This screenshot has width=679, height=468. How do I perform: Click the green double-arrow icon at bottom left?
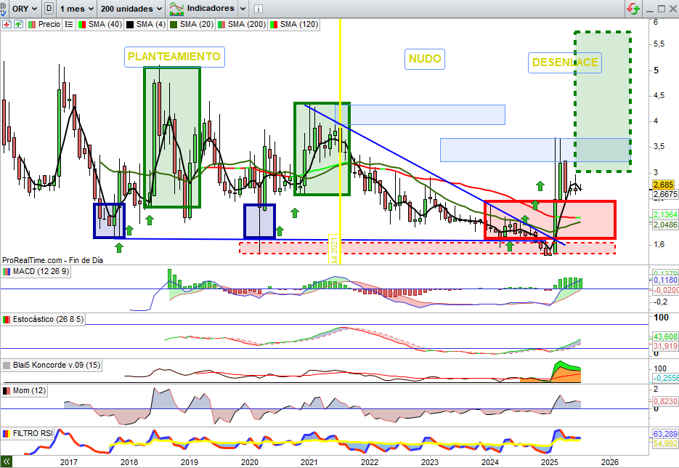pos(6,462)
